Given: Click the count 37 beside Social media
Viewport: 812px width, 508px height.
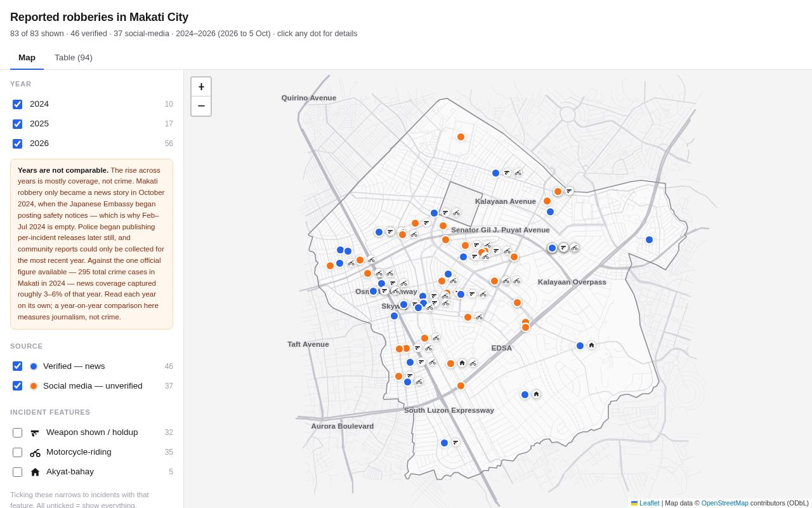Looking at the screenshot, I should [x=169, y=386].
